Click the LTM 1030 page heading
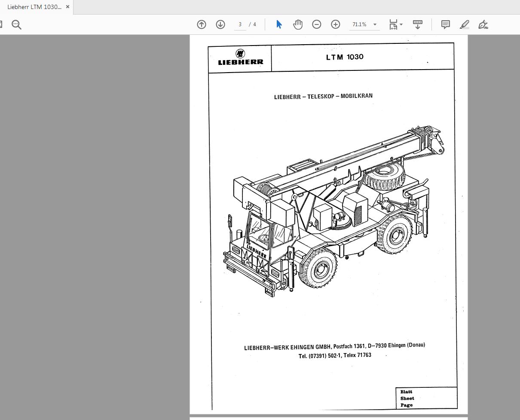The height and width of the screenshot is (420, 520). click(x=345, y=57)
